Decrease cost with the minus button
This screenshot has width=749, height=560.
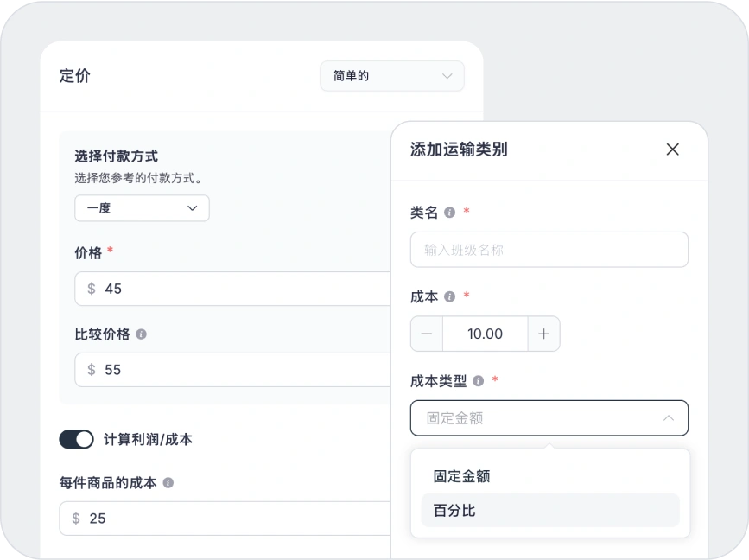pos(427,334)
